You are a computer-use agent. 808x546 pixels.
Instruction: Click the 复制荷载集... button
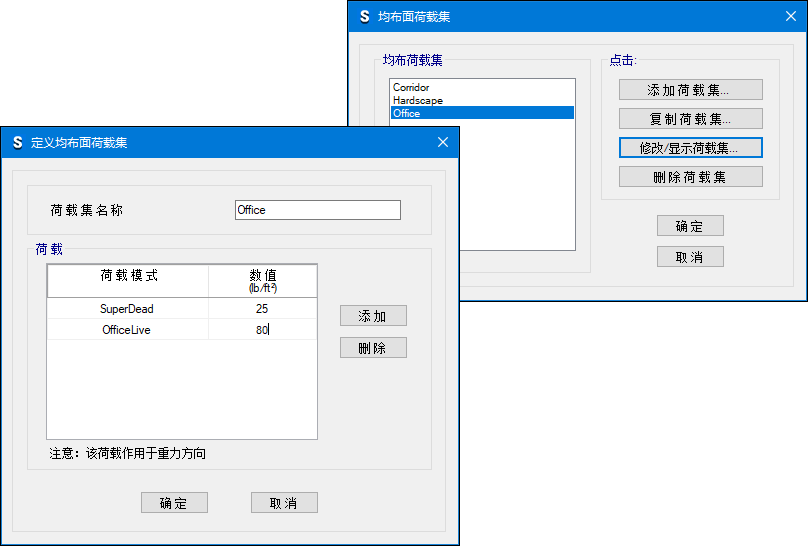pos(690,119)
